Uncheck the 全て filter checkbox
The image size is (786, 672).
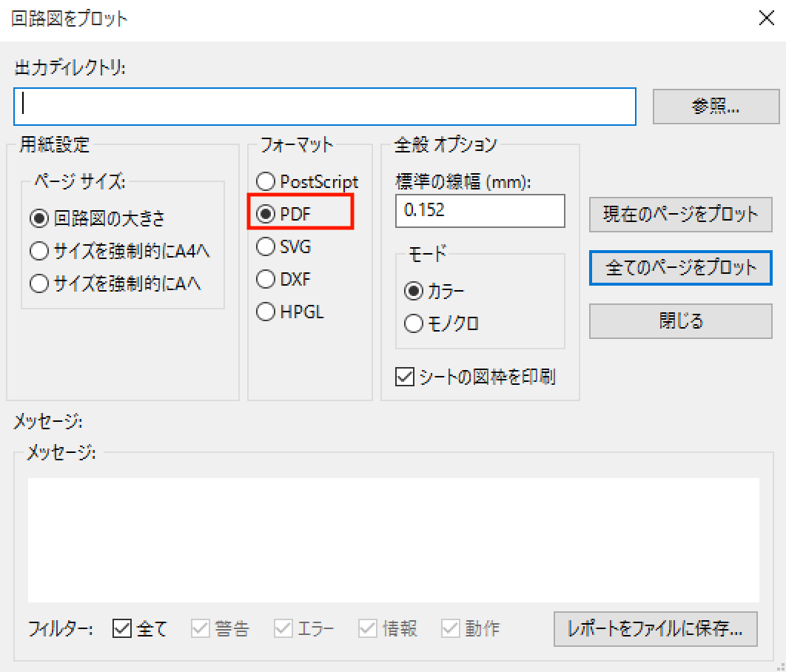pos(120,628)
